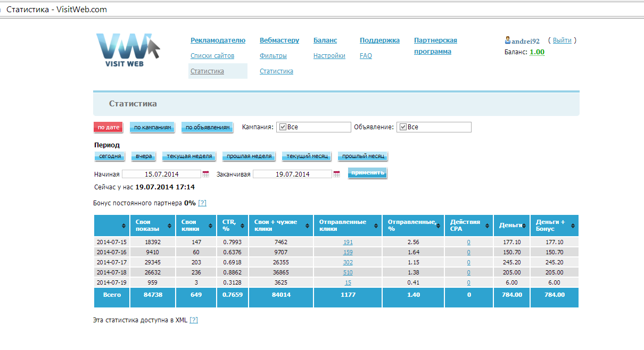Toggle the Кампания 'Все' checkbox
644x350 pixels.
[x=283, y=127]
